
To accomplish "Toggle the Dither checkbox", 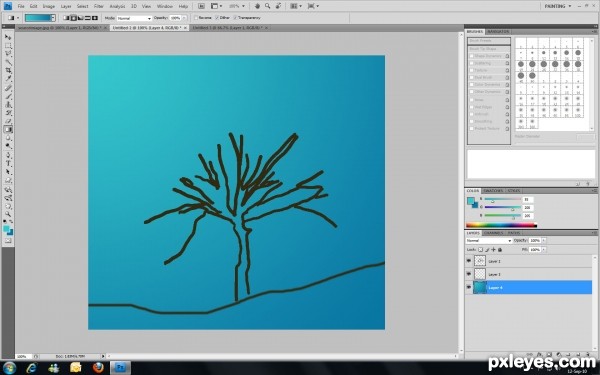I will click(x=217, y=18).
